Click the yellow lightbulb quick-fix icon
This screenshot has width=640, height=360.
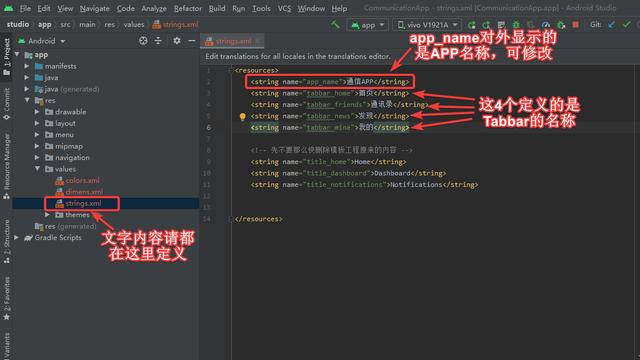[242, 117]
